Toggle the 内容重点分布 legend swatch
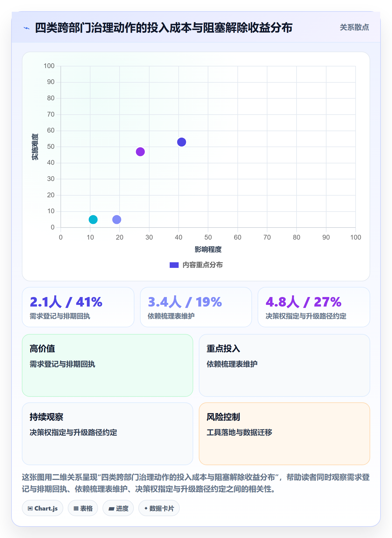The height and width of the screenshot is (538, 392). tap(174, 265)
